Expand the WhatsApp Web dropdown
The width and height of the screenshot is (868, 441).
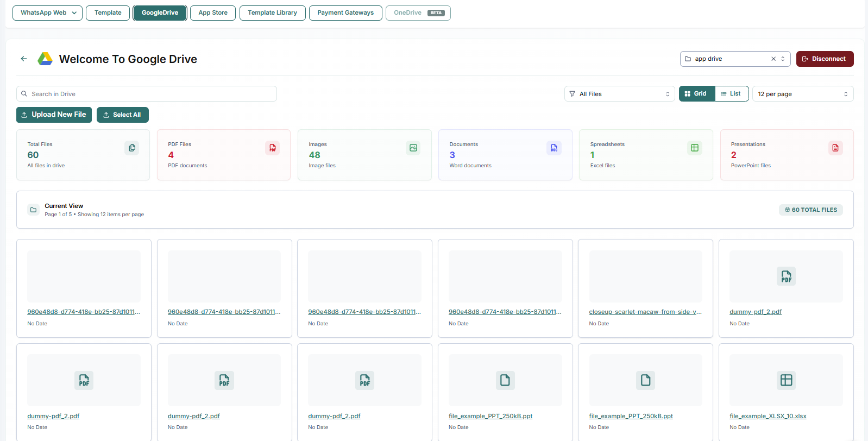tap(48, 12)
